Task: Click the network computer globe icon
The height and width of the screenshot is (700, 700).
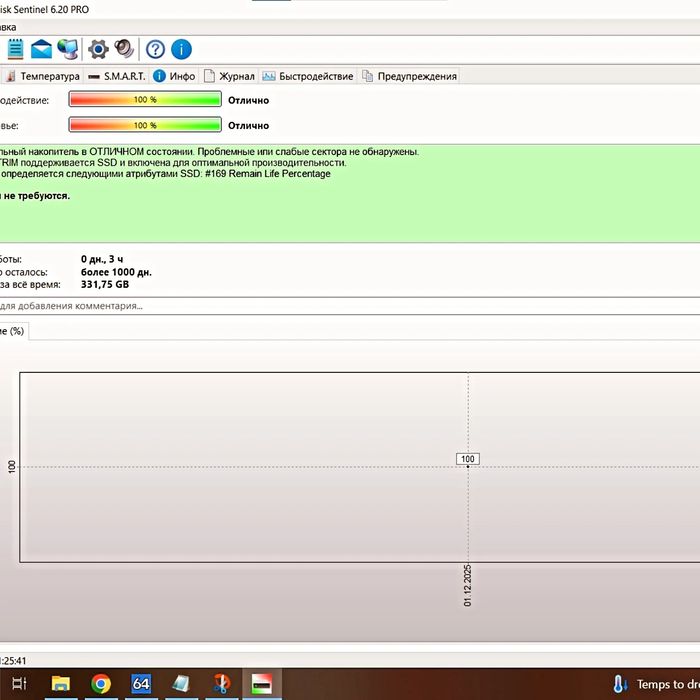Action: pyautogui.click(x=67, y=49)
